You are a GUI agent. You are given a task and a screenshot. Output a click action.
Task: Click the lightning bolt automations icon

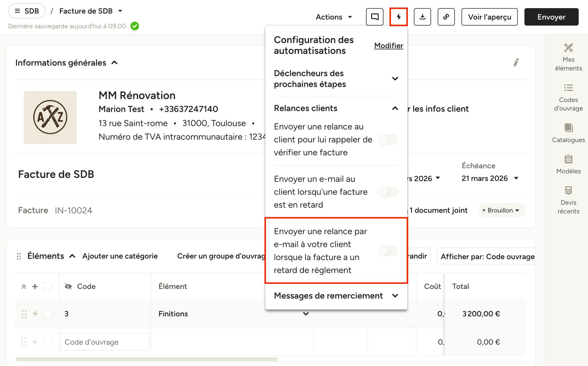pyautogui.click(x=399, y=17)
